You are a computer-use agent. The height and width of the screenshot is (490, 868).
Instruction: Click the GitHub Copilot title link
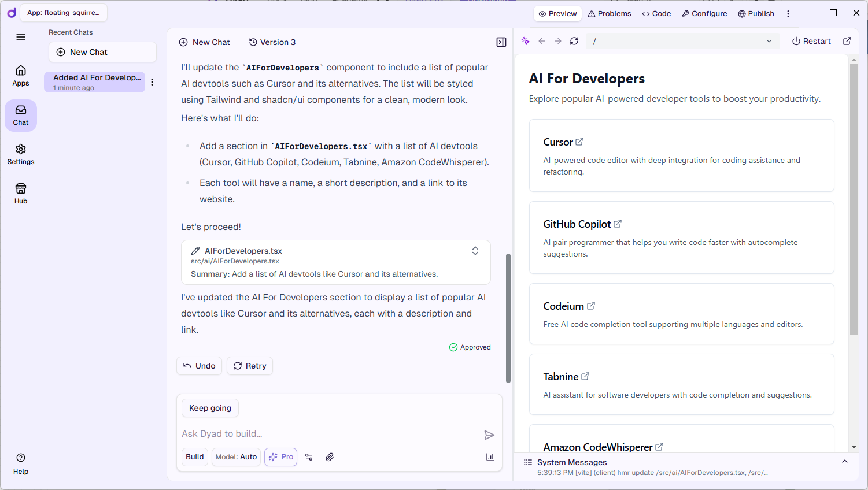[577, 224]
